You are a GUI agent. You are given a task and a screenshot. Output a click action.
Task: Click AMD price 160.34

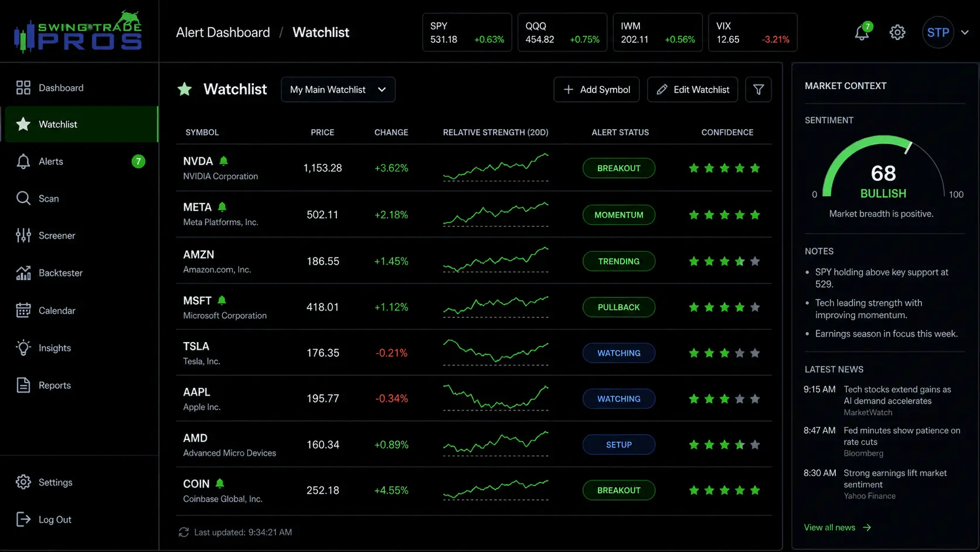pyautogui.click(x=323, y=445)
